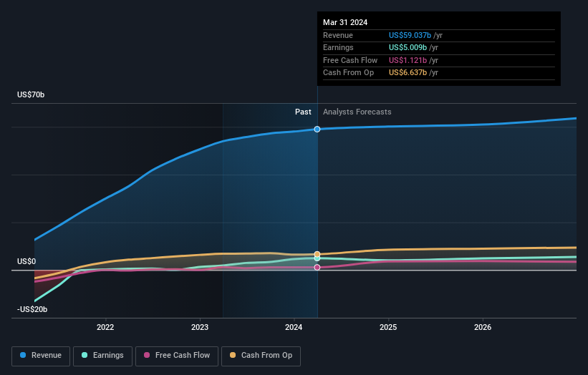This screenshot has width=588, height=375.
Task: Toggle the Cash From Op legend series
Action: pos(261,356)
